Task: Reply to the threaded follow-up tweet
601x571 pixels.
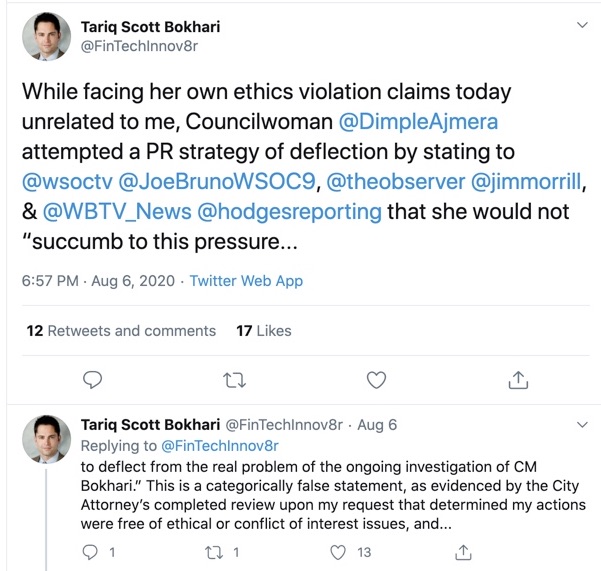Action: click(x=91, y=551)
